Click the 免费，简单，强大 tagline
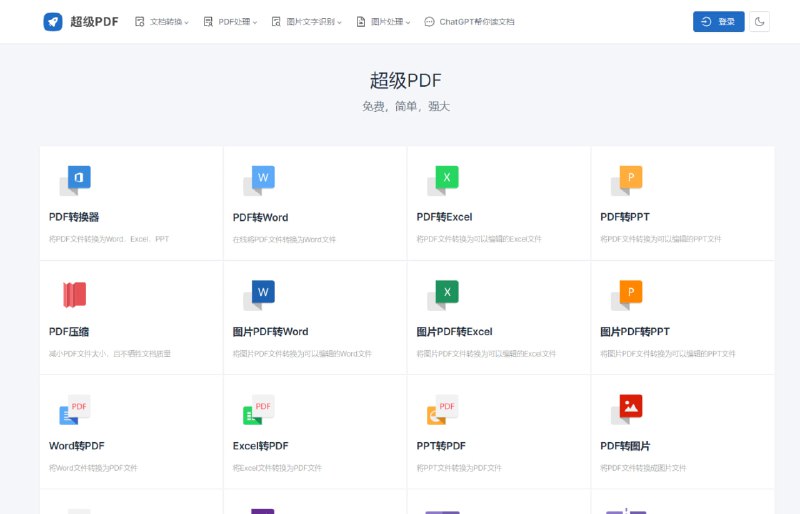This screenshot has height=514, width=800. [406, 106]
